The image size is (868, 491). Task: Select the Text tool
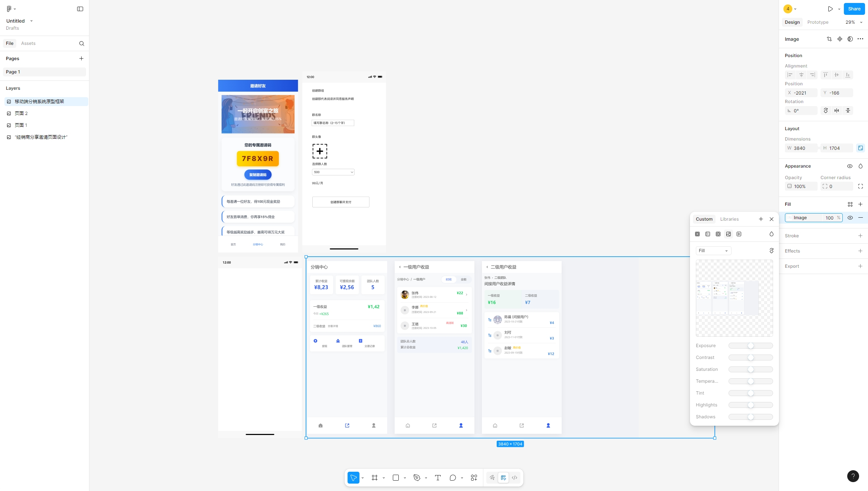point(438,478)
